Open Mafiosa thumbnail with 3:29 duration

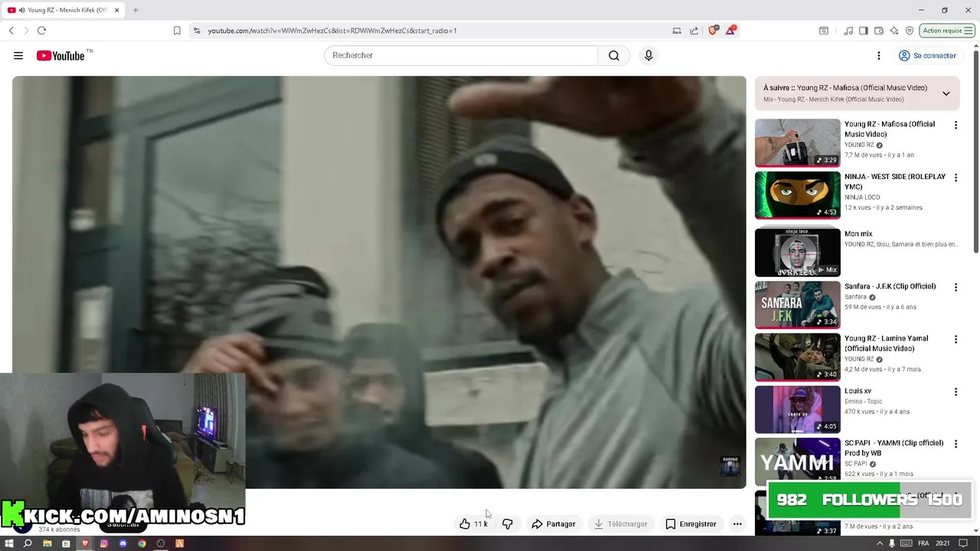(797, 143)
